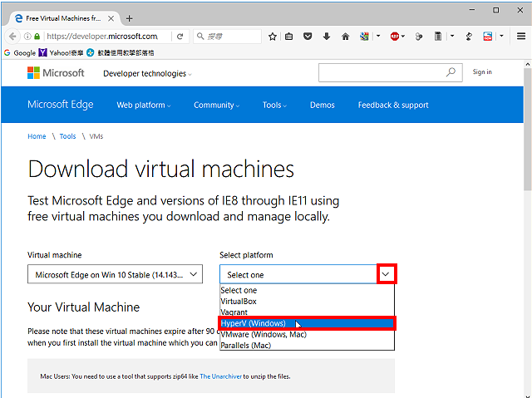
Task: Click the Microsoft Edge site title
Action: 61,105
